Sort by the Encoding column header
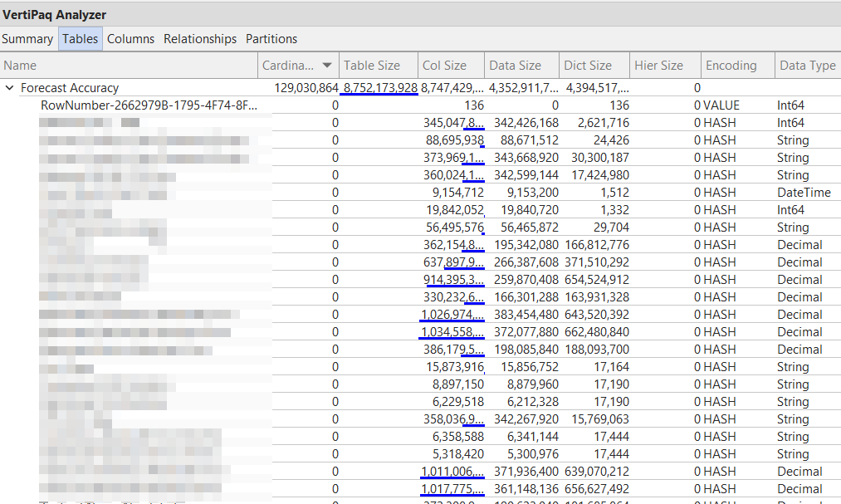The width and height of the screenshot is (841, 504). click(731, 65)
